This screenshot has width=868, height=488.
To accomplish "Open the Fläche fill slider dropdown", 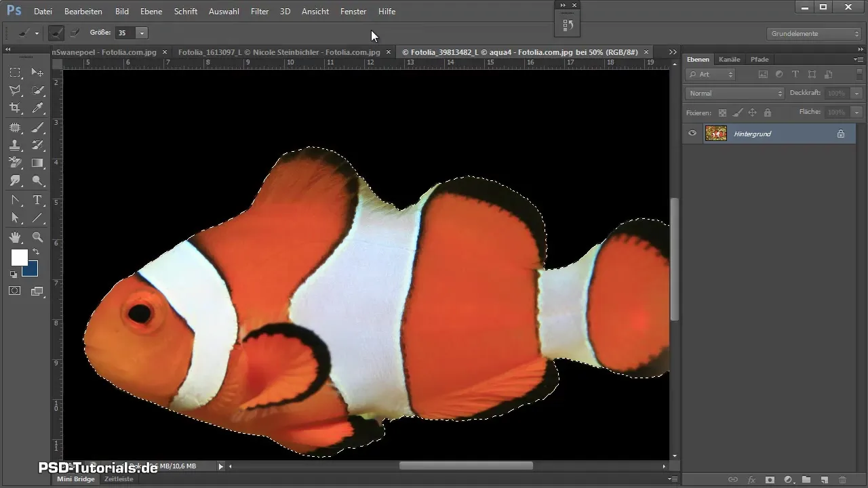I will pyautogui.click(x=857, y=112).
